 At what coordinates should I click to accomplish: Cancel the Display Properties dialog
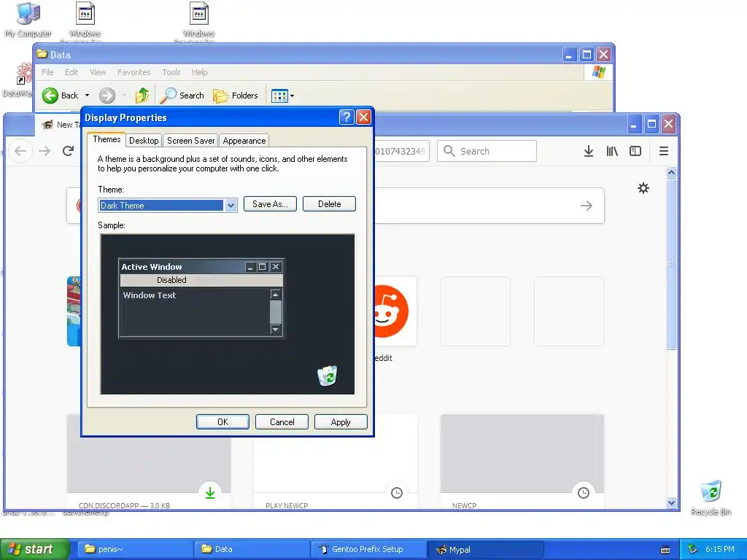(x=282, y=422)
